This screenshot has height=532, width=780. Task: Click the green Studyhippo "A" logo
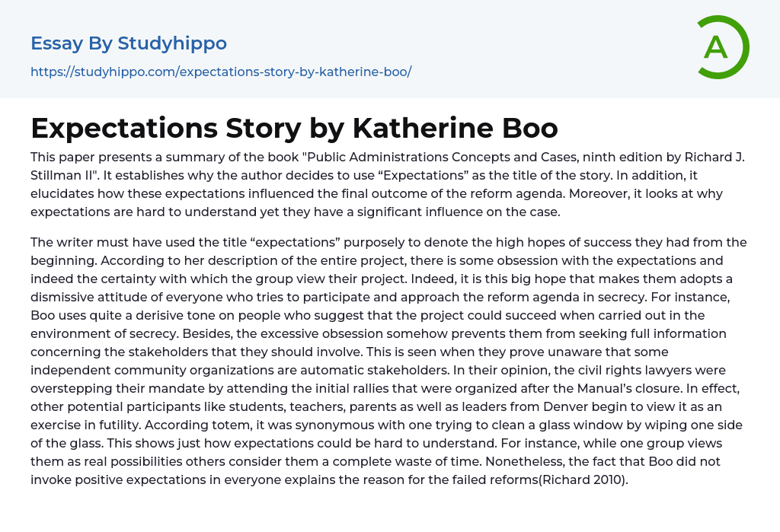coord(722,47)
